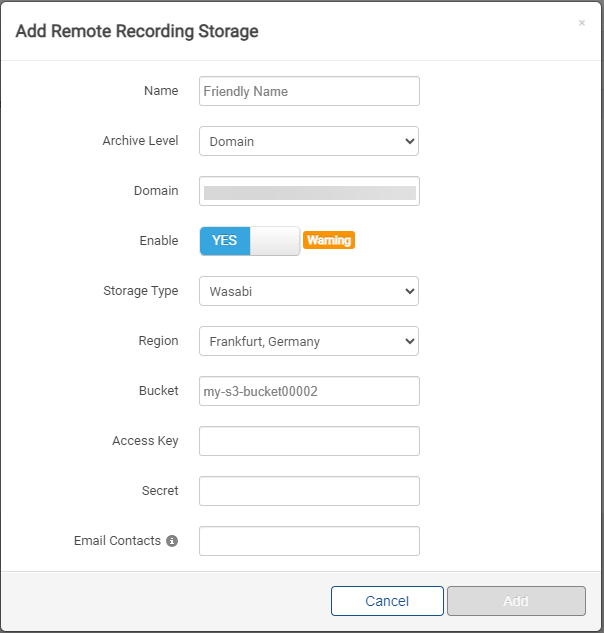Screen dimensions: 604x633
Task: Click the orange Warning badge
Action: [329, 240]
